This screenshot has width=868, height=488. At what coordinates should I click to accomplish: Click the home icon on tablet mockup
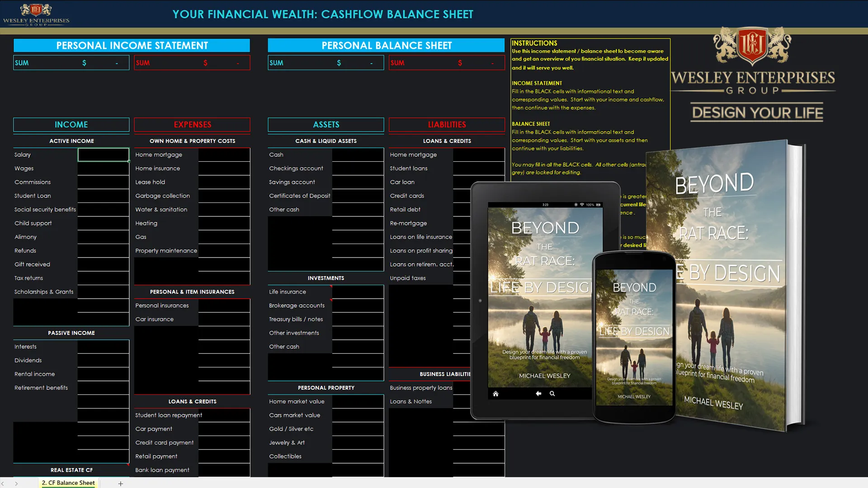pos(495,394)
